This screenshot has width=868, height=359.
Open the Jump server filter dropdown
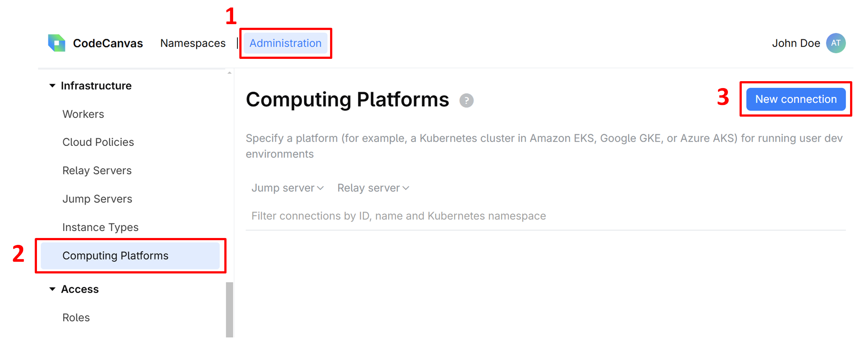click(287, 188)
